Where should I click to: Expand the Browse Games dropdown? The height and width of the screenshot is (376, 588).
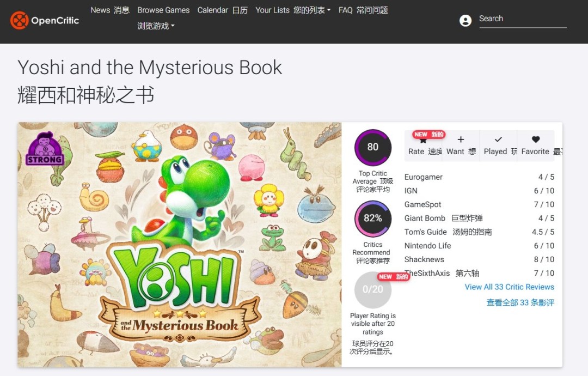click(x=163, y=18)
